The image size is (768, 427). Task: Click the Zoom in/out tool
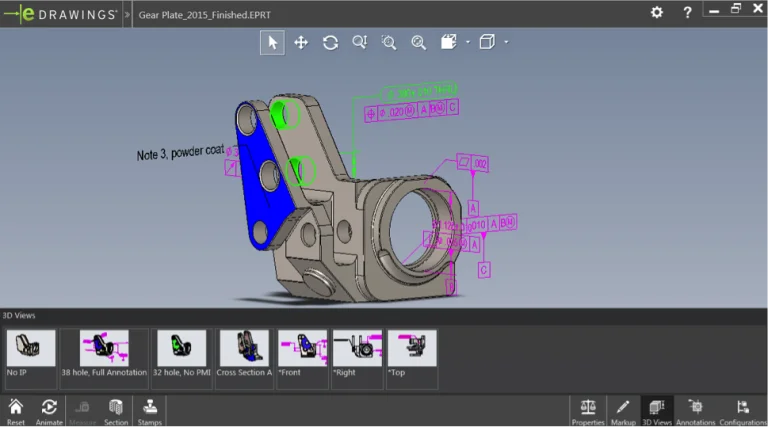(x=359, y=42)
